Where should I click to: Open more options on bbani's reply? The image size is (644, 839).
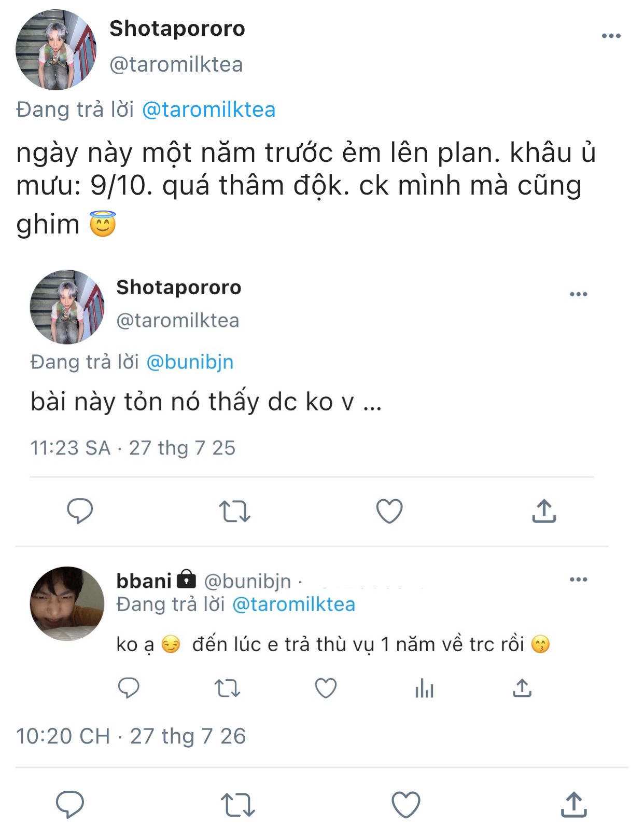[x=578, y=580]
